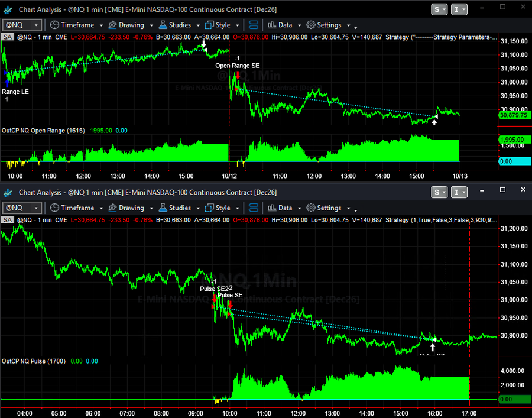This screenshot has height=418, width=532.
Task: Open the S dropdown button in top title bar
Action: pos(439,9)
